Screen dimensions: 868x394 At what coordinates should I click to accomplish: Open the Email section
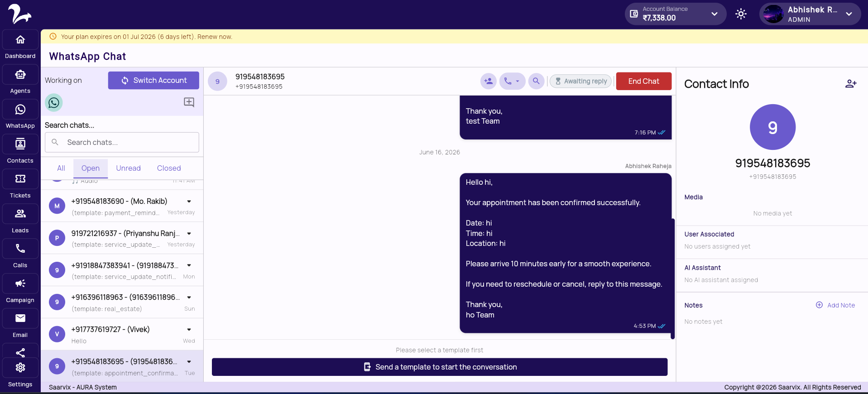[20, 319]
